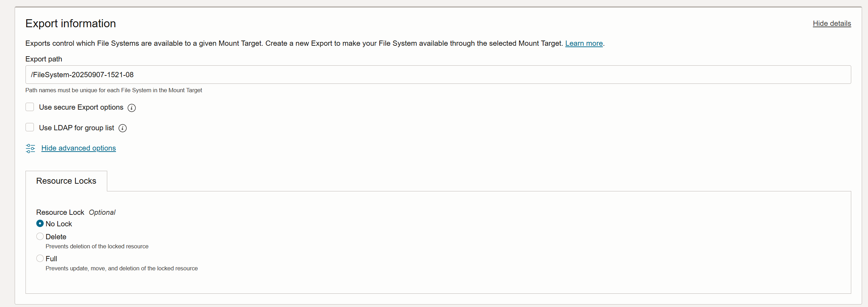Click the 'Export path' field label
The width and height of the screenshot is (868, 307).
click(44, 59)
